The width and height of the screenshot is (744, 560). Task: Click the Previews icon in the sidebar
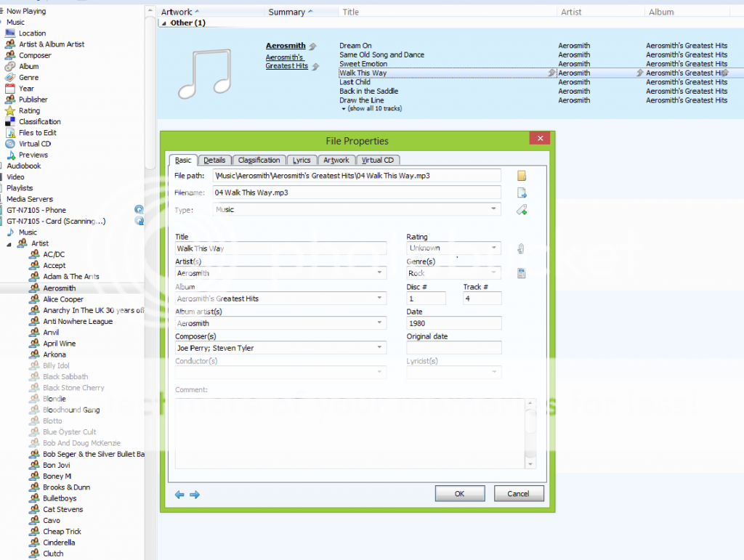pyautogui.click(x=11, y=155)
